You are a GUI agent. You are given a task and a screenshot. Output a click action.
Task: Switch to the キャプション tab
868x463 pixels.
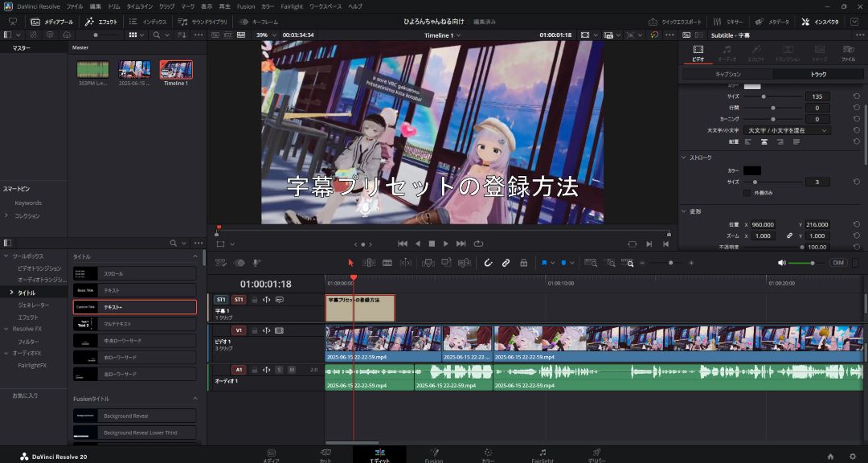click(x=727, y=74)
